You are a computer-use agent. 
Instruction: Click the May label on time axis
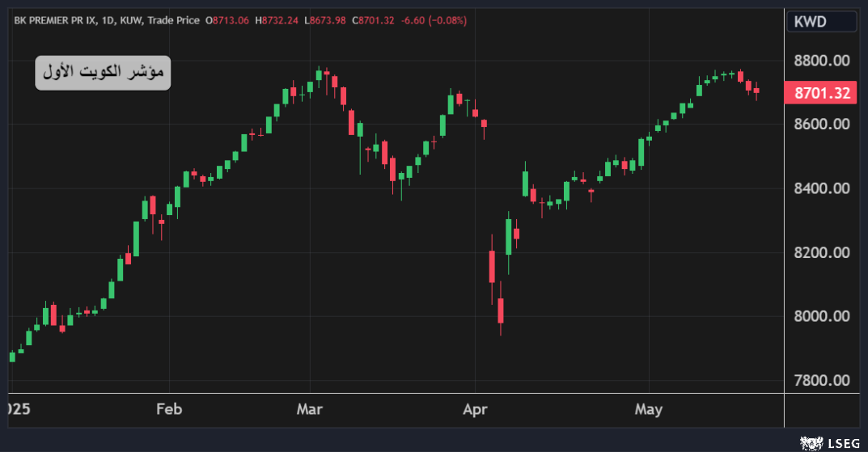click(x=648, y=409)
